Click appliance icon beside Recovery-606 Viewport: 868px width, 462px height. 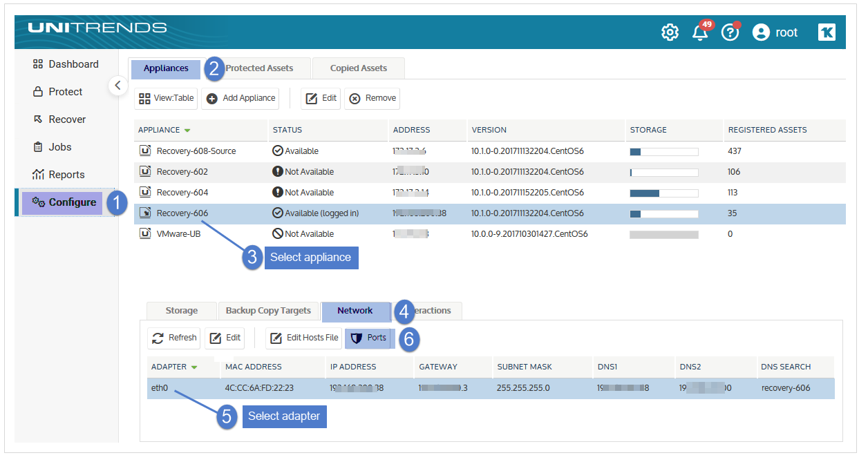click(145, 213)
